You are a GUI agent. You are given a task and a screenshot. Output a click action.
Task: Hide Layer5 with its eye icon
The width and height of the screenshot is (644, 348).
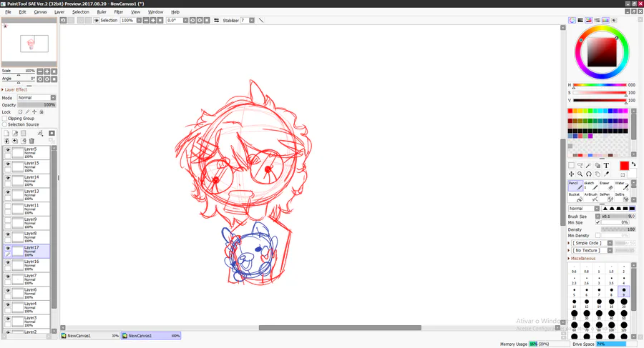pos(8,150)
